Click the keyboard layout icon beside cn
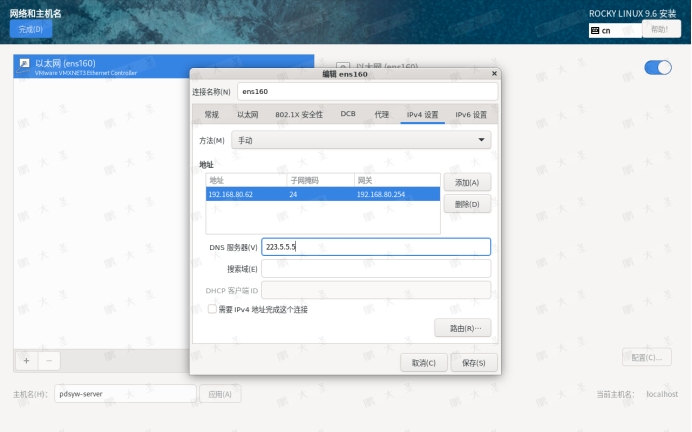 pyautogui.click(x=595, y=30)
